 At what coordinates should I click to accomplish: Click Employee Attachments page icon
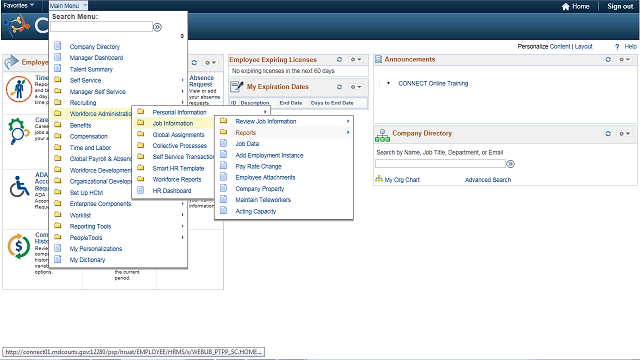click(x=224, y=177)
